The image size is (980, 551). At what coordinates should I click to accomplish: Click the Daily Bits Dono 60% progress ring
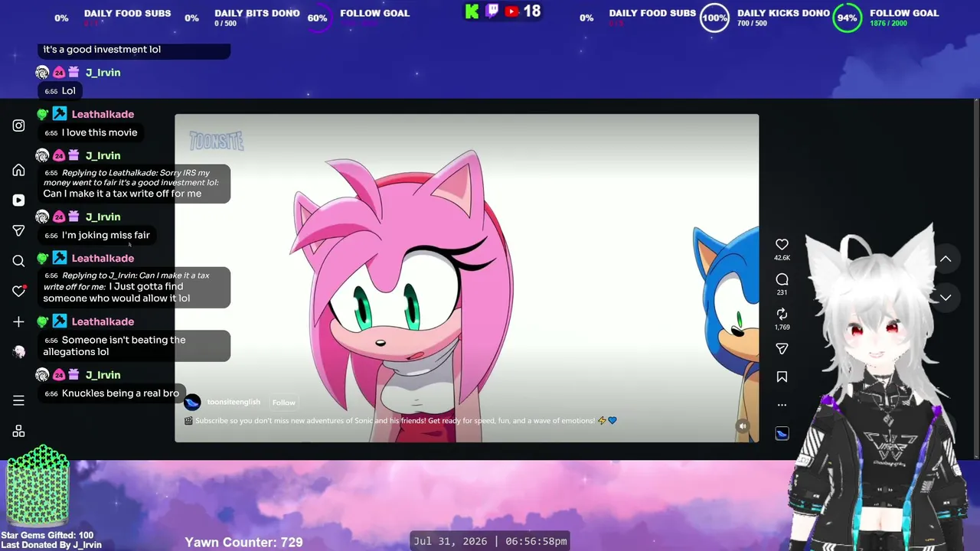coord(318,18)
